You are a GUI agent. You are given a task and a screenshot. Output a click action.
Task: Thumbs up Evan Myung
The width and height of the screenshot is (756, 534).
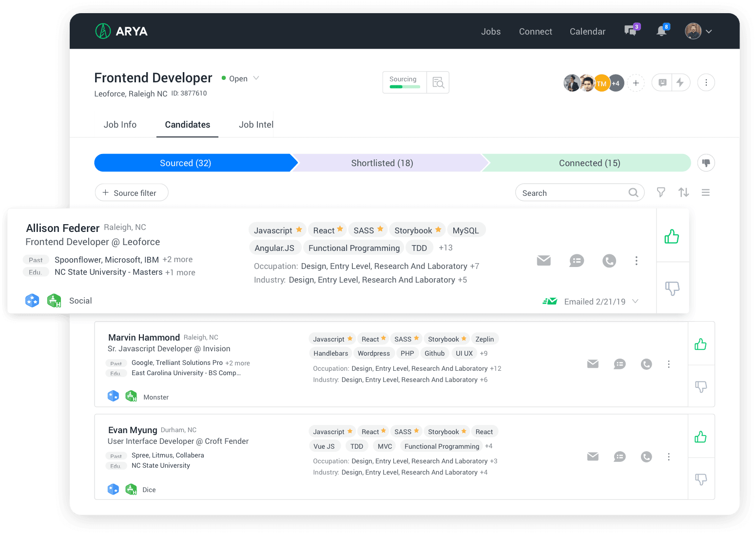(701, 437)
